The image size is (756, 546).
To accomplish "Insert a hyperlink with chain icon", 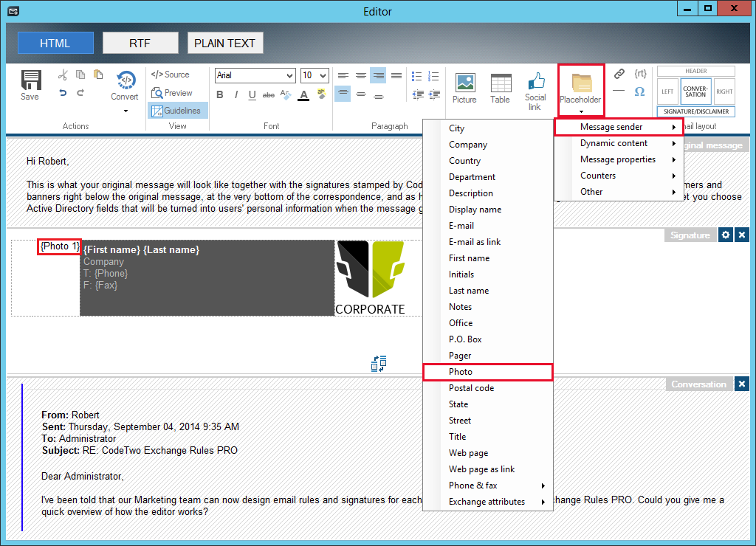I will pyautogui.click(x=619, y=74).
